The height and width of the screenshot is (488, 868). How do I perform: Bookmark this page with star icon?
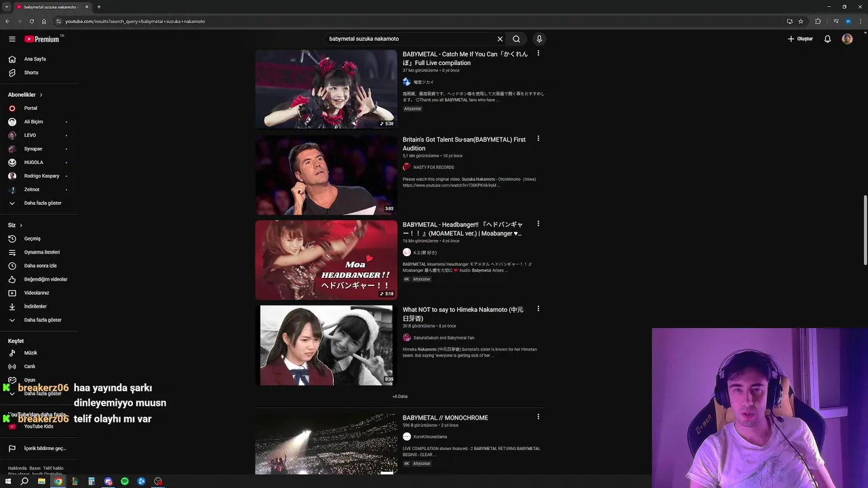[x=801, y=21]
